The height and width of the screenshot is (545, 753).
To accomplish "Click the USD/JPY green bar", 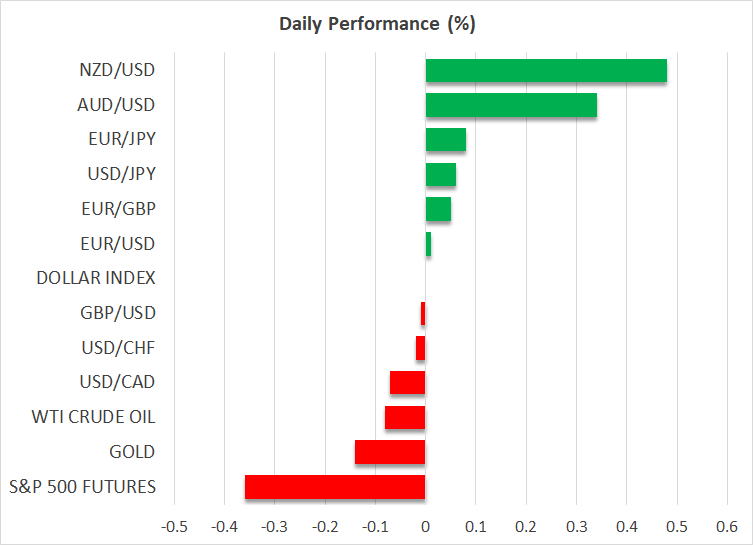I will [441, 174].
